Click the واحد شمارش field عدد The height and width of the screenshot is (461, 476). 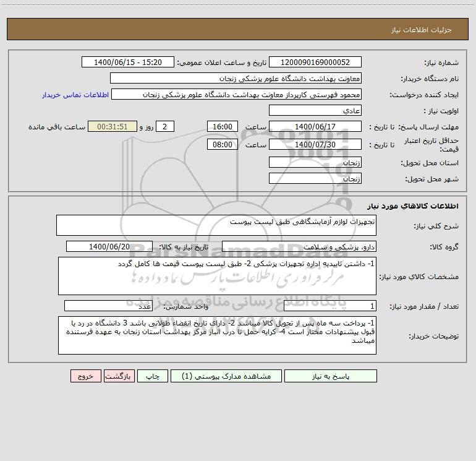coord(108,306)
